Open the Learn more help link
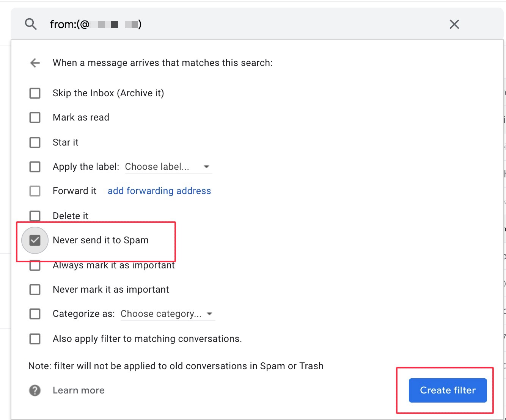 pos(79,390)
